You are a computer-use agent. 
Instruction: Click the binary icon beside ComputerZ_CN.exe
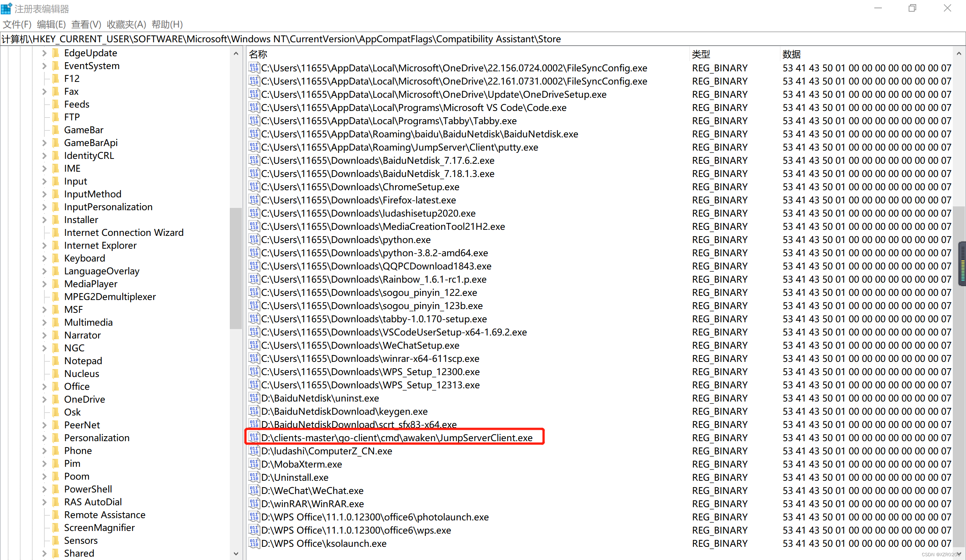254,451
